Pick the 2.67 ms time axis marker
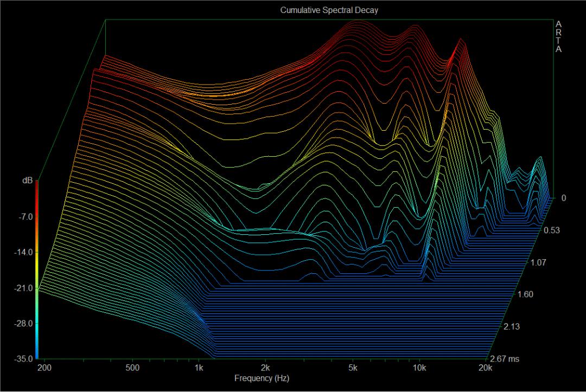This screenshot has height=392, width=586. tap(504, 359)
